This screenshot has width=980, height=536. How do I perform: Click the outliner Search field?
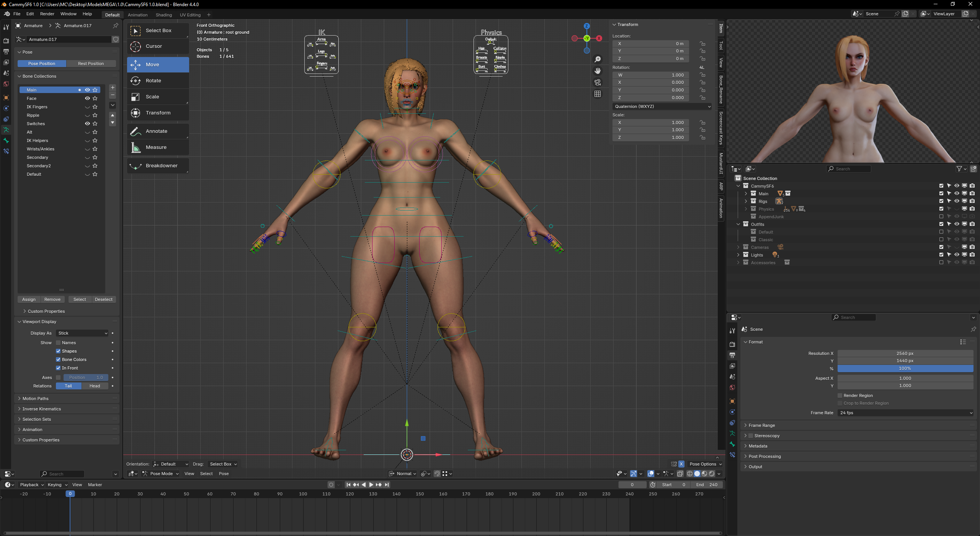coord(849,169)
